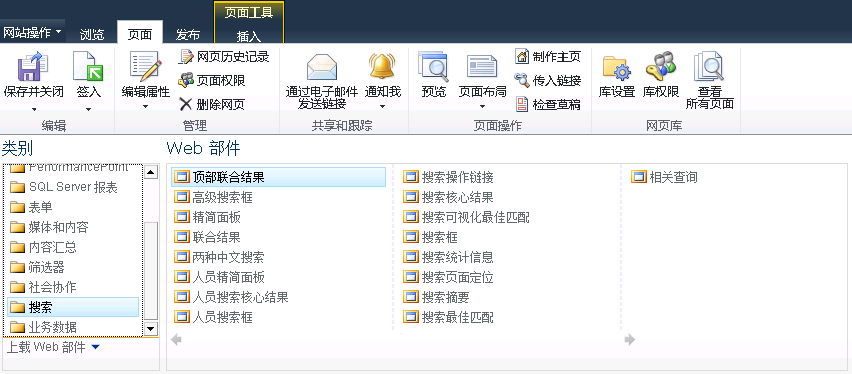Viewport: 852px width, 374px height.
Task: Select the 相关查询 web part
Action: (x=665, y=177)
